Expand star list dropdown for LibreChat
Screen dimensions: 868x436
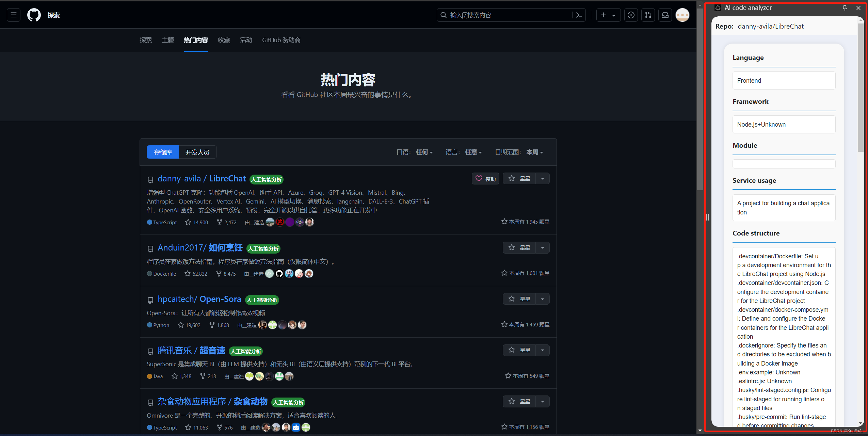pyautogui.click(x=543, y=179)
